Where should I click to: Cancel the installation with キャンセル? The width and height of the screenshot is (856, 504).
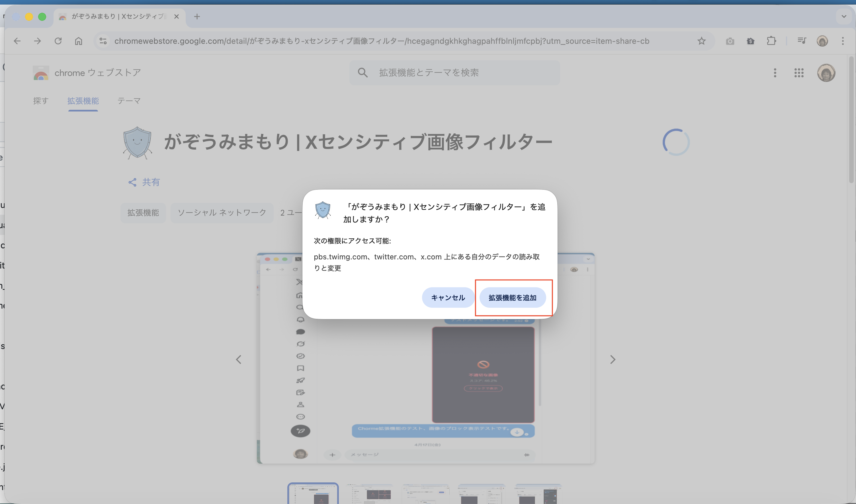point(448,298)
